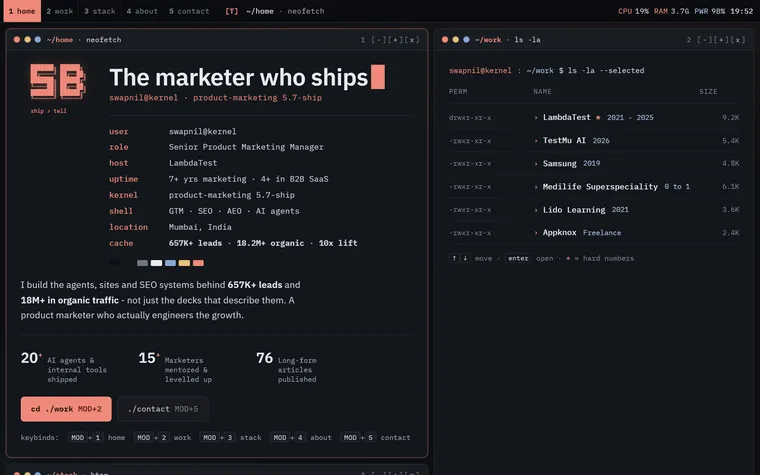The height and width of the screenshot is (475, 760).
Task: Switch to the 1 home tab
Action: tap(22, 11)
